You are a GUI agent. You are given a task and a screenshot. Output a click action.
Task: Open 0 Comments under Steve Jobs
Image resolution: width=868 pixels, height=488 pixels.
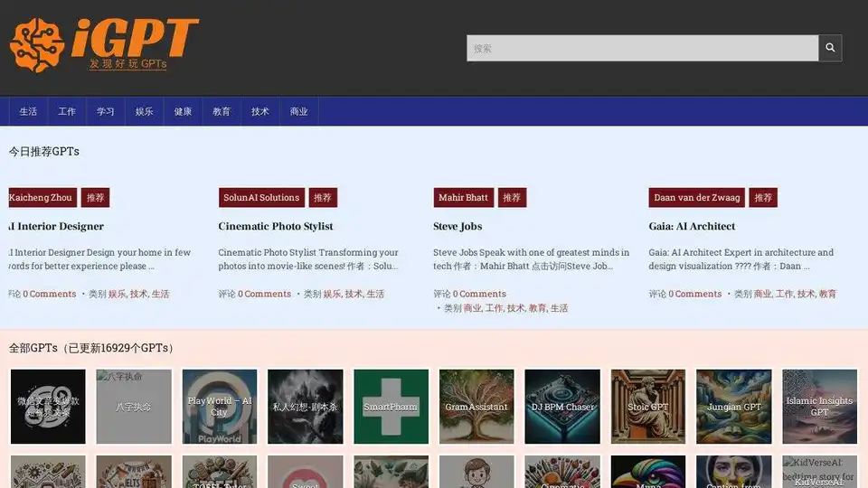(479, 294)
